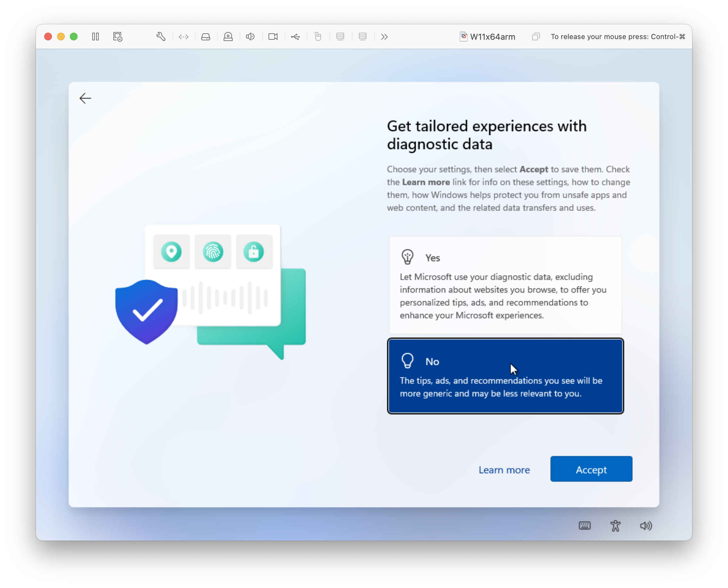728x588 pixels.
Task: Show the on-screen keyboard icon
Action: click(x=585, y=526)
